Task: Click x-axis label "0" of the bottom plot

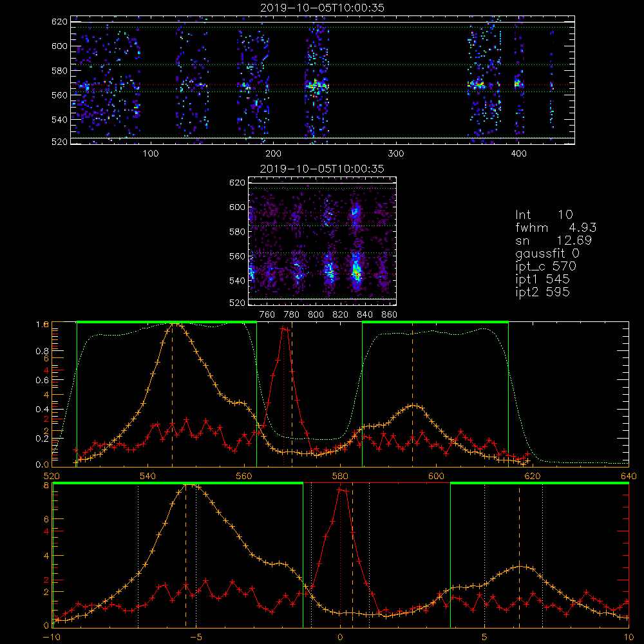Action: [x=340, y=638]
